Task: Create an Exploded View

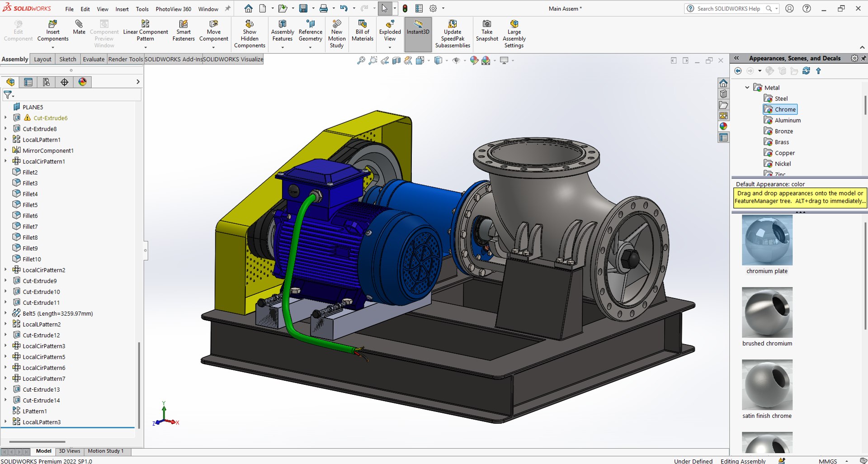Action: click(x=390, y=31)
